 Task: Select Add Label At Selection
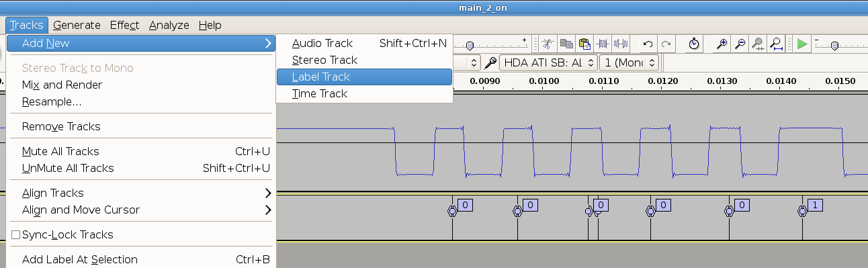141,259
